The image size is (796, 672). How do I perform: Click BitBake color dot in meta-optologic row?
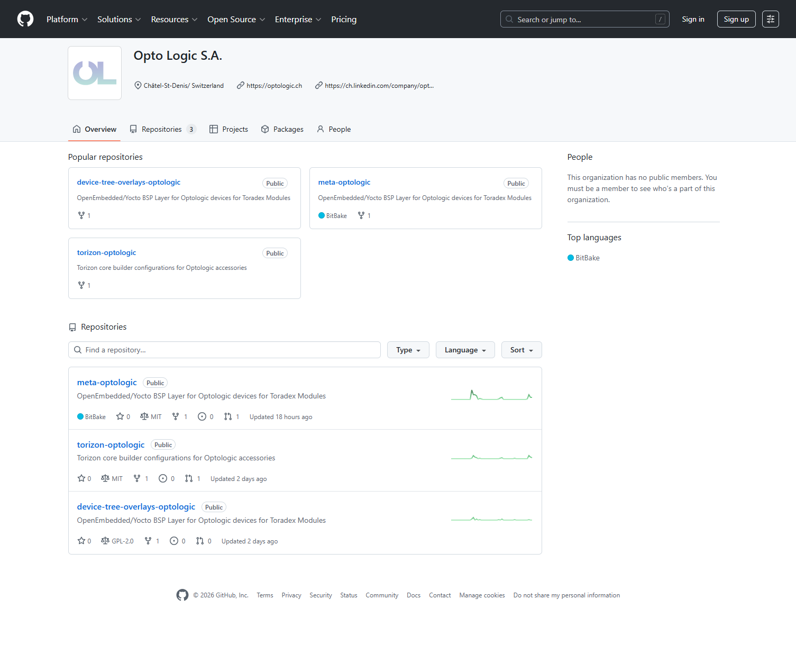(80, 416)
